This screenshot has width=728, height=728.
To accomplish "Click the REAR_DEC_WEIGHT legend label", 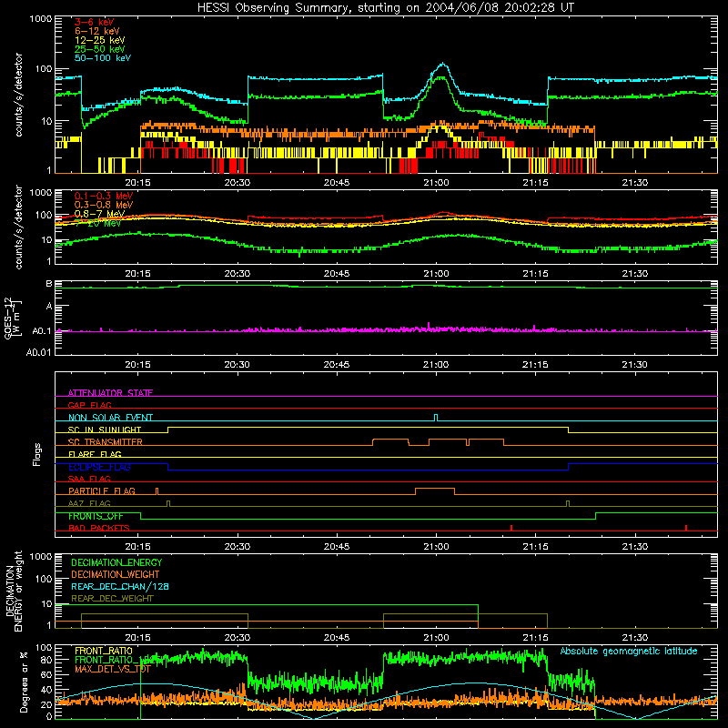I will 112,599.
